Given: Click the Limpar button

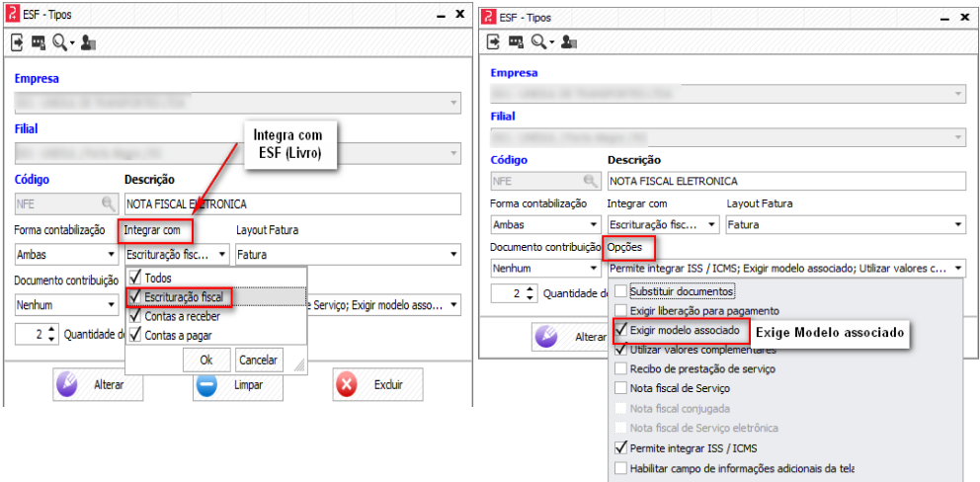Looking at the screenshot, I should point(237,384).
